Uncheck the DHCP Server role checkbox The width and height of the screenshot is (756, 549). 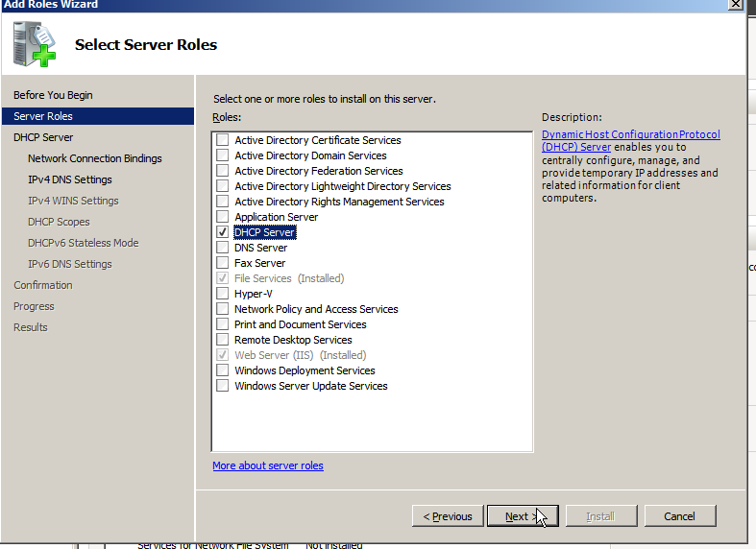click(x=222, y=232)
